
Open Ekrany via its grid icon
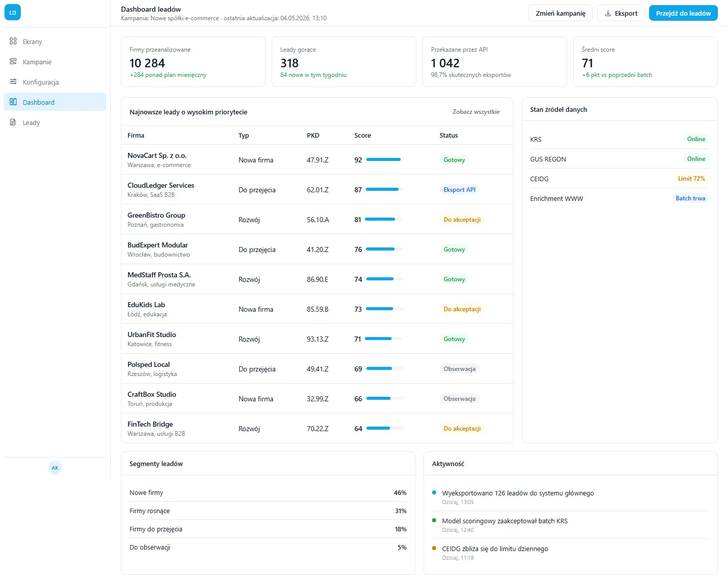pyautogui.click(x=13, y=41)
